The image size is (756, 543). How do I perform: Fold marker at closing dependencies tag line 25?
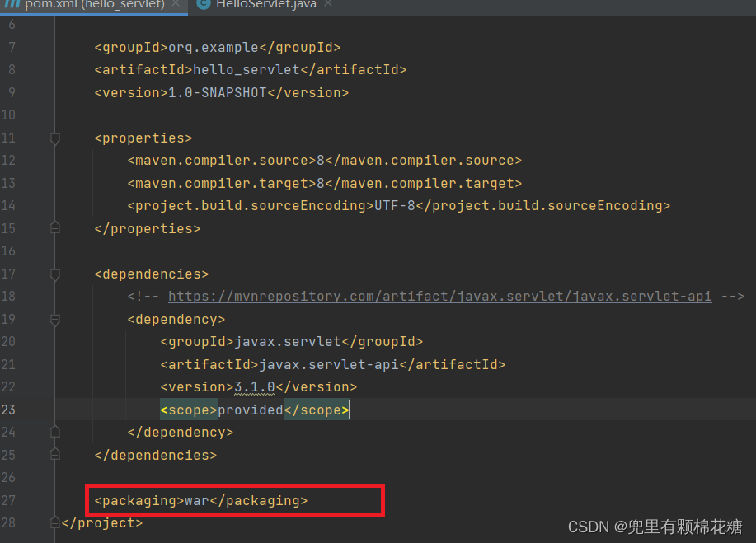point(55,454)
